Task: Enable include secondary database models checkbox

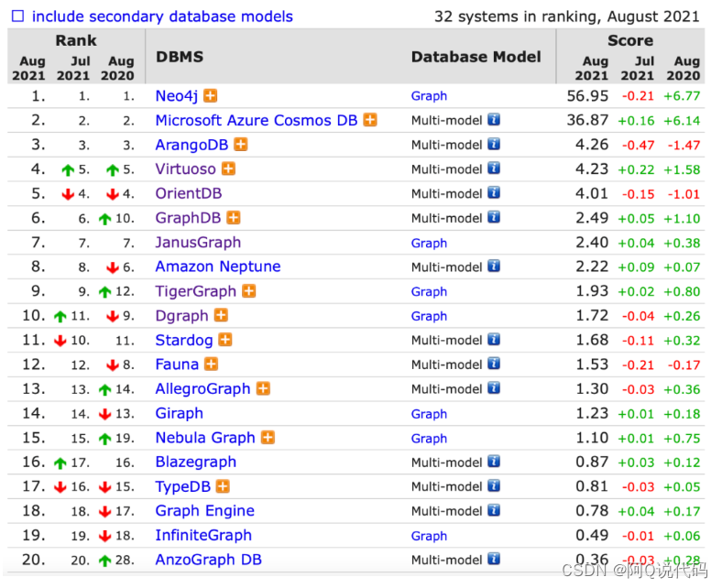Action: tap(17, 16)
